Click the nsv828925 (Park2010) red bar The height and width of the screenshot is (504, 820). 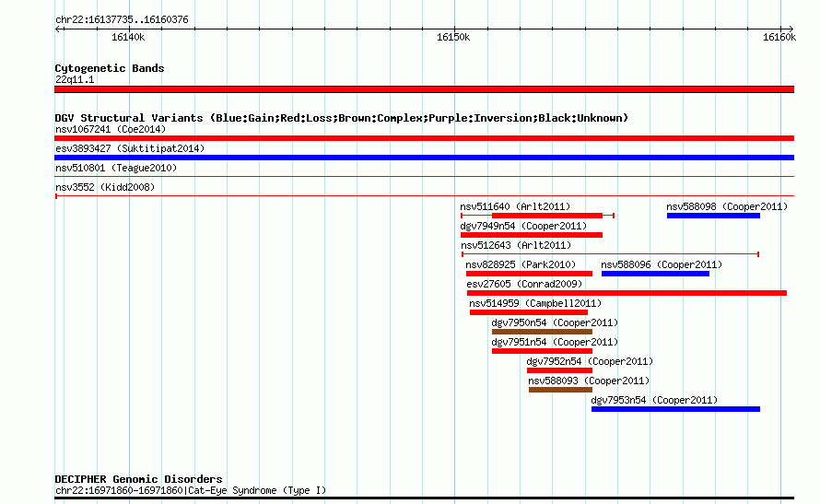coord(529,274)
